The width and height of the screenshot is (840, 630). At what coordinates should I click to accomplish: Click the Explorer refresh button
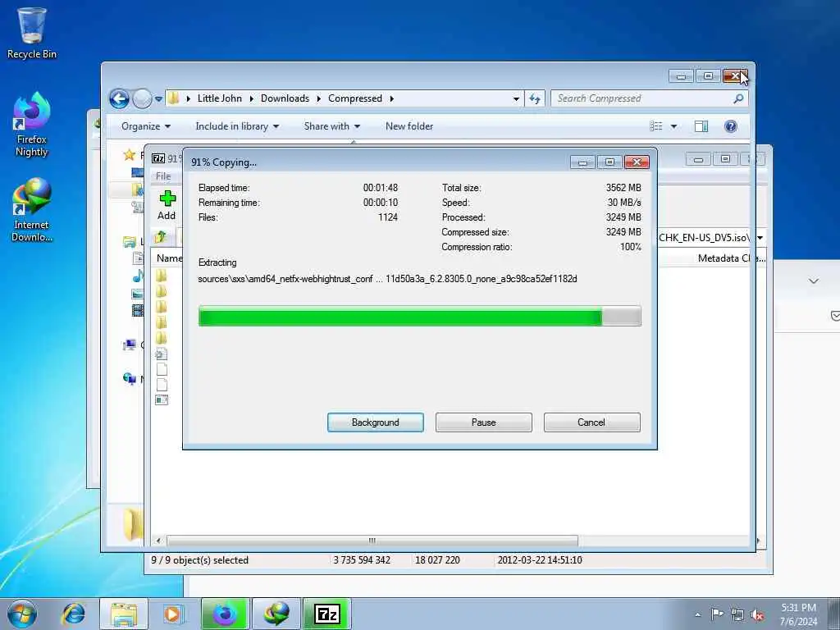click(535, 98)
